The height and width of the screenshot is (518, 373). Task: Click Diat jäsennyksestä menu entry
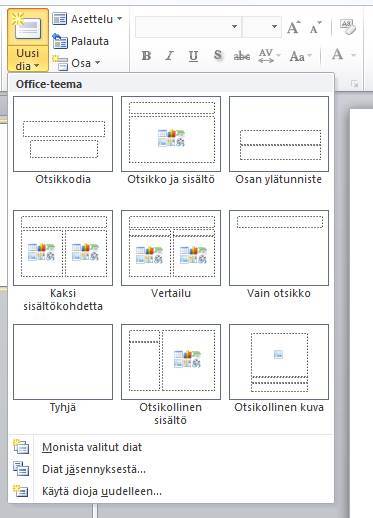coord(171,469)
